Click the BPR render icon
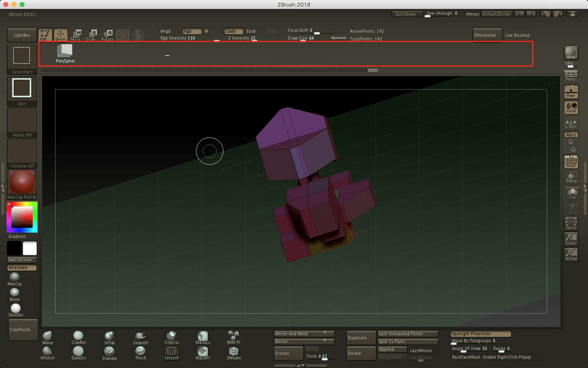This screenshot has height=368, width=588. (x=571, y=53)
